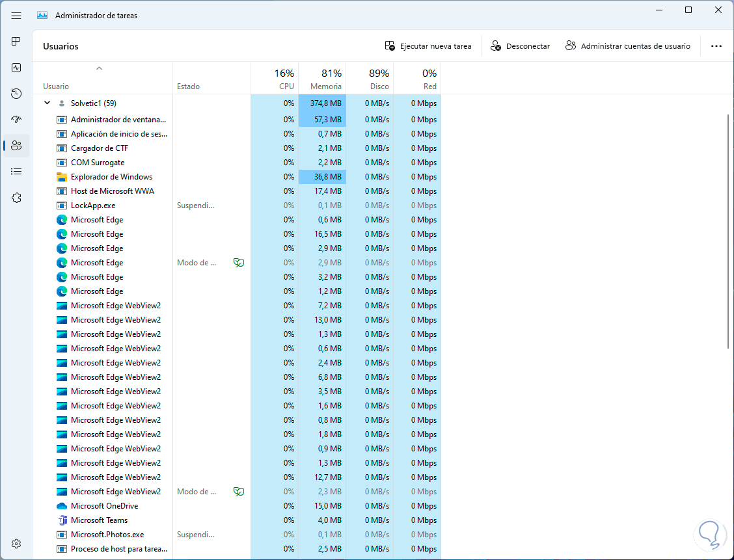Click the Ejecutar nueva tarea button
The width and height of the screenshot is (734, 560).
(428, 46)
